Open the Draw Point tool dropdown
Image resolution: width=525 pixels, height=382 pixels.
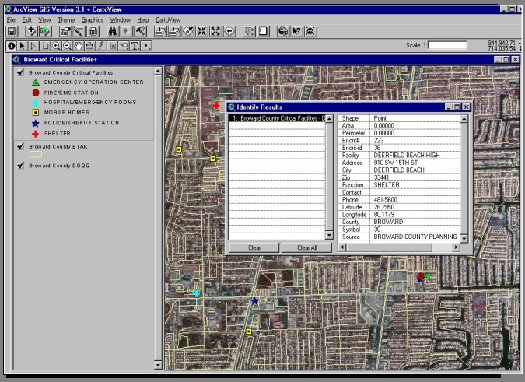146,46
